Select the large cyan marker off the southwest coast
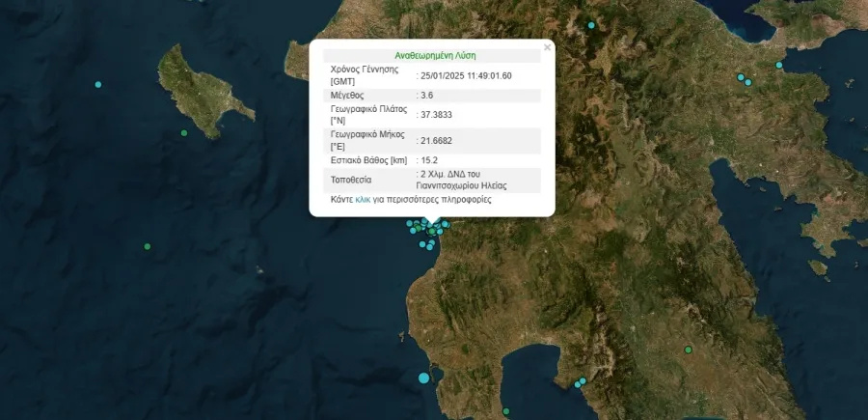 coord(423,378)
